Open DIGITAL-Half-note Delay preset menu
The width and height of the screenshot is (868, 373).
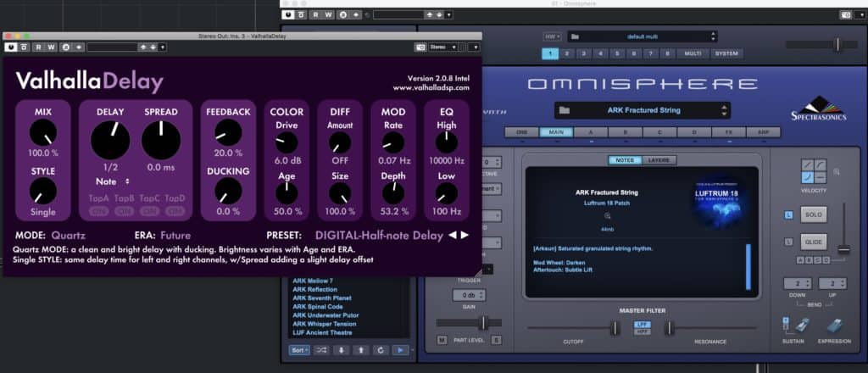point(379,235)
